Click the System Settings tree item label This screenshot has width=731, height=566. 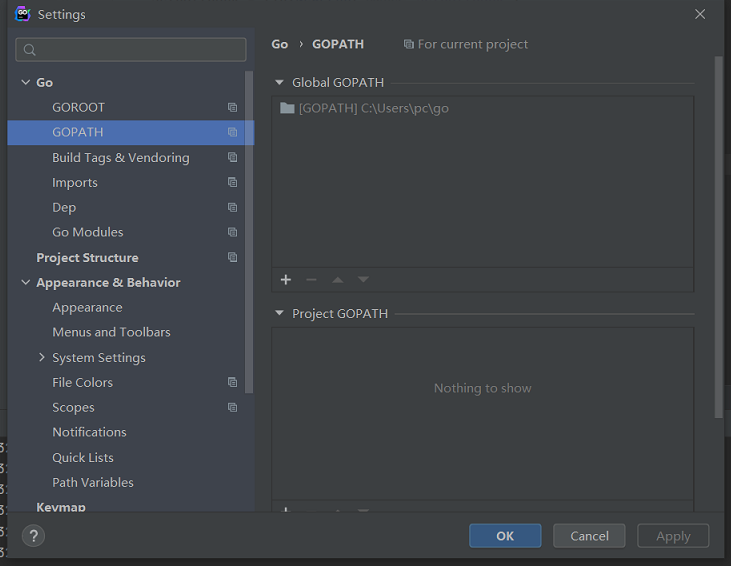[x=99, y=358]
